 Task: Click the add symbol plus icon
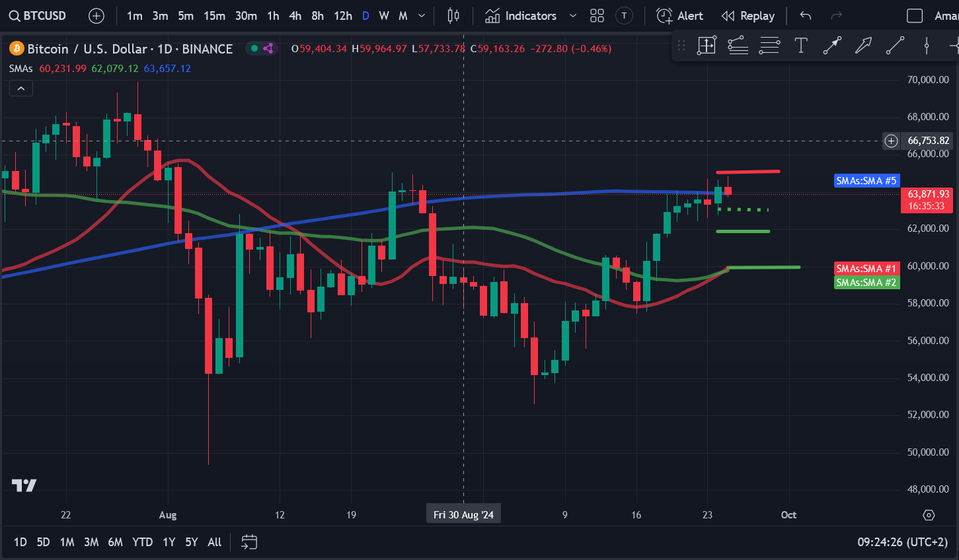96,16
